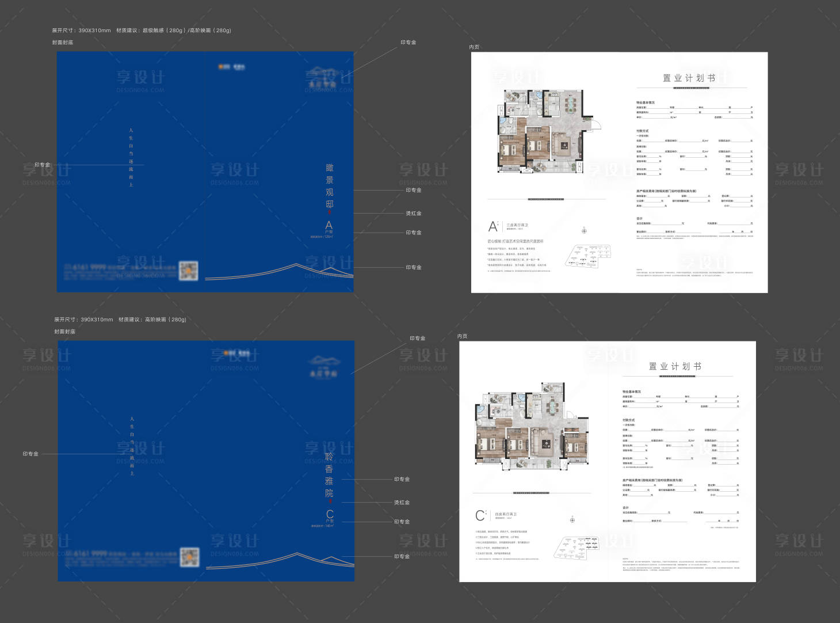This screenshot has height=623, width=840.
Task: Click 封面封底 label above the 瞰景观邸 cover
Action: (63, 43)
